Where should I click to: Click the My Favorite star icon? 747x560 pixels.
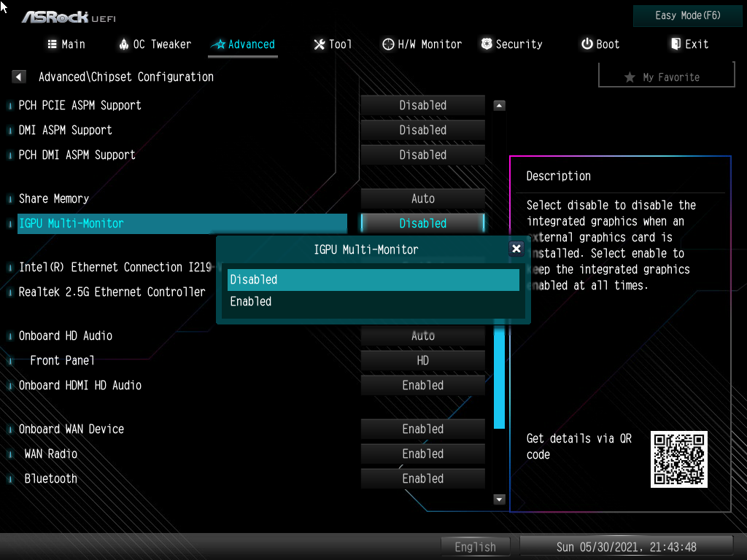pos(630,77)
